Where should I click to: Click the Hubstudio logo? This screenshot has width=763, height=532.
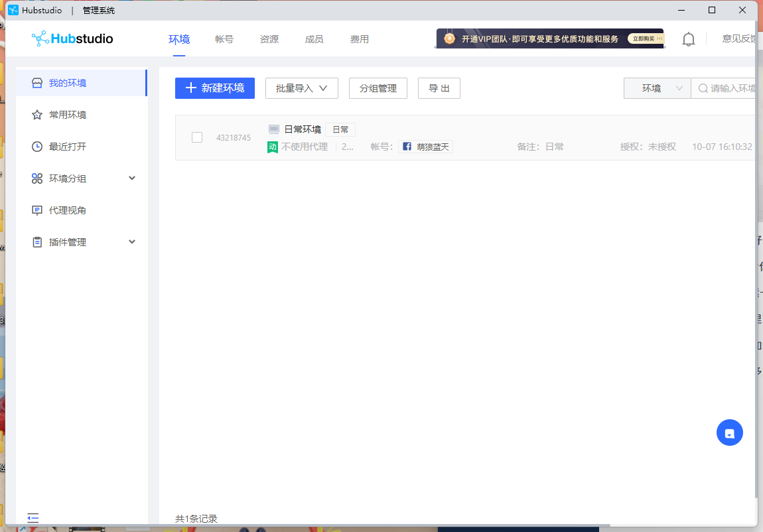click(72, 38)
